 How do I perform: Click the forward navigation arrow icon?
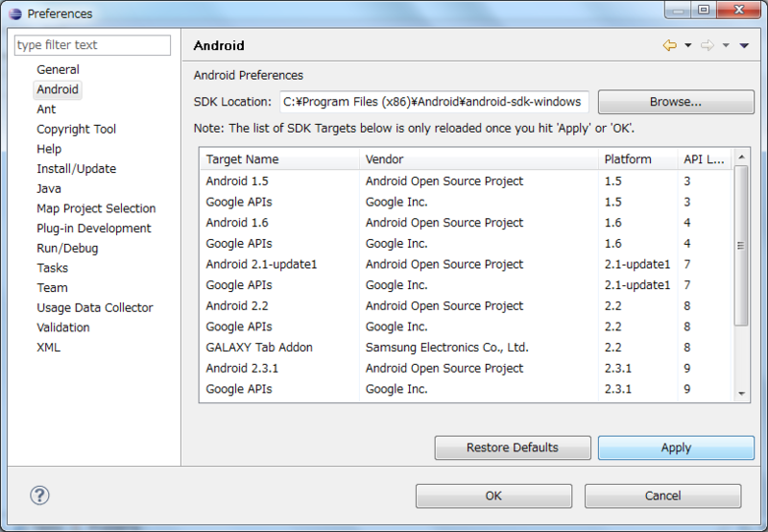(x=708, y=45)
